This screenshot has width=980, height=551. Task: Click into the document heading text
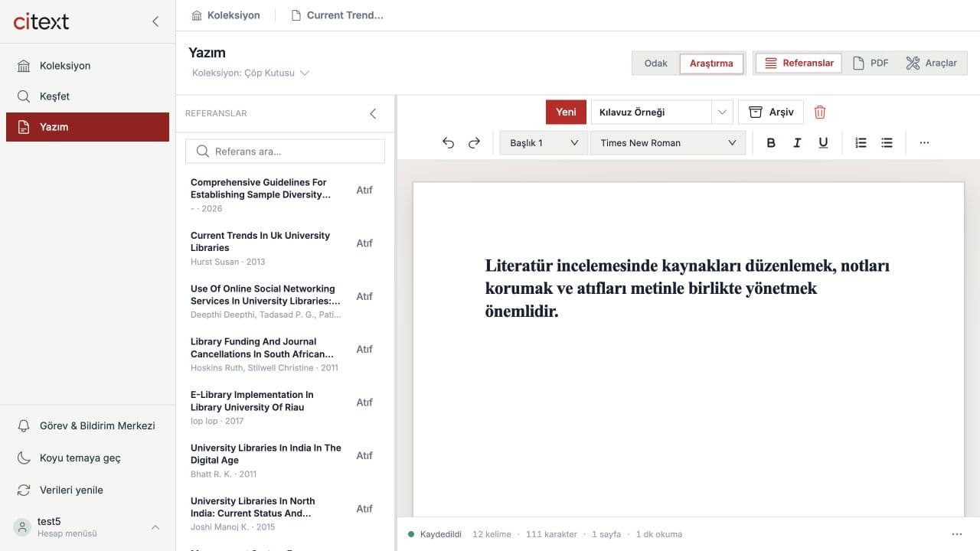688,289
